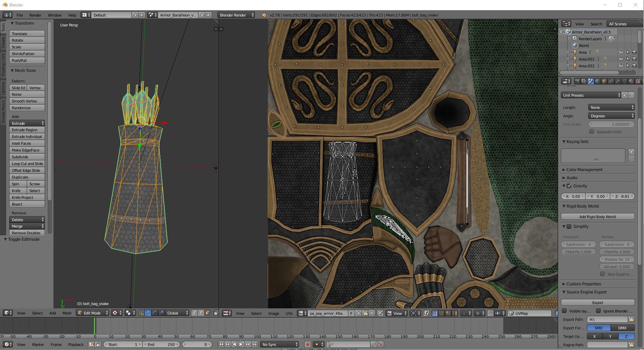Open the Length unit dropdown
Screen dimensions: 644x350
[611, 107]
